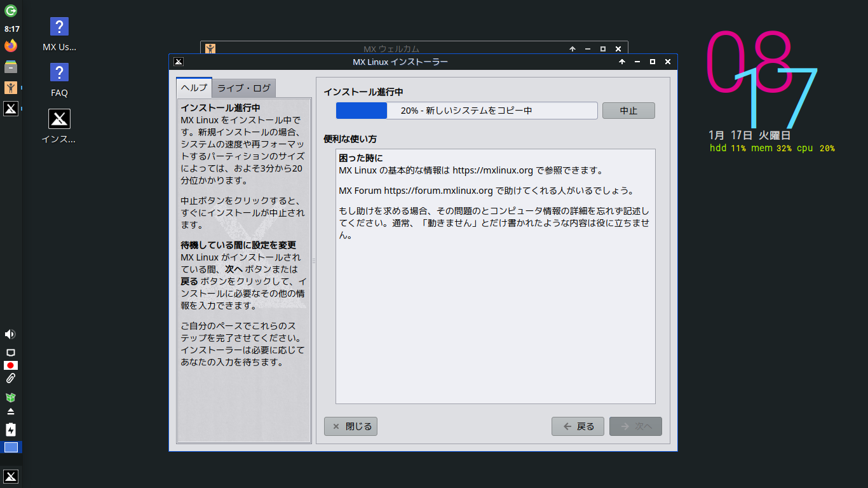The width and height of the screenshot is (868, 488).
Task: Click the MX ウェルカム window title bar
Action: click(x=391, y=48)
